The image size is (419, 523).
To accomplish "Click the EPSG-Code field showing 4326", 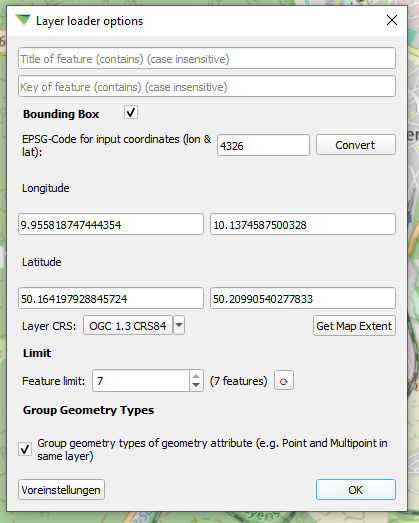I will 263,145.
